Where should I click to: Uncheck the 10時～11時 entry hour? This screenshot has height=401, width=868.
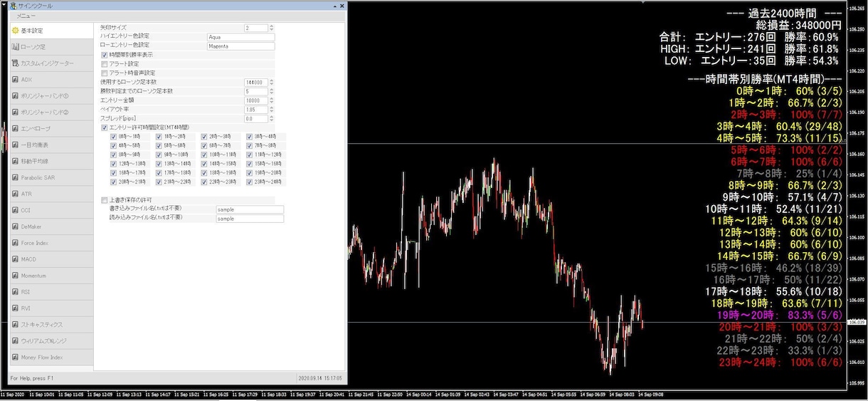tap(204, 155)
